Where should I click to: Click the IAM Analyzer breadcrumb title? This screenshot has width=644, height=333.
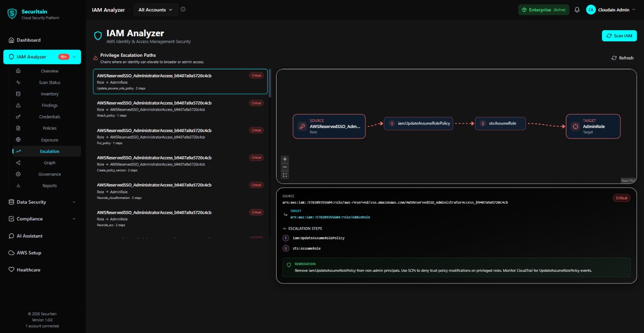click(x=108, y=10)
